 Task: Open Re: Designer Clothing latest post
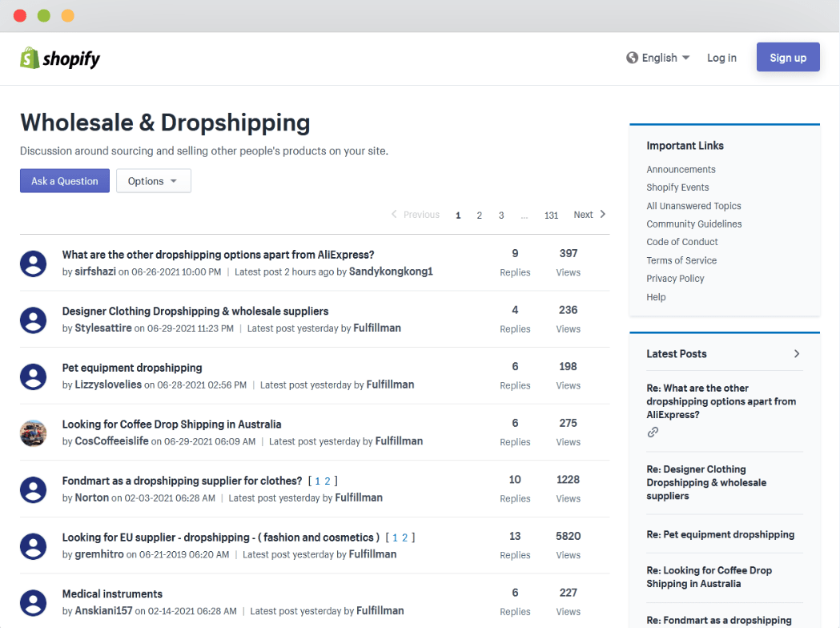point(706,482)
